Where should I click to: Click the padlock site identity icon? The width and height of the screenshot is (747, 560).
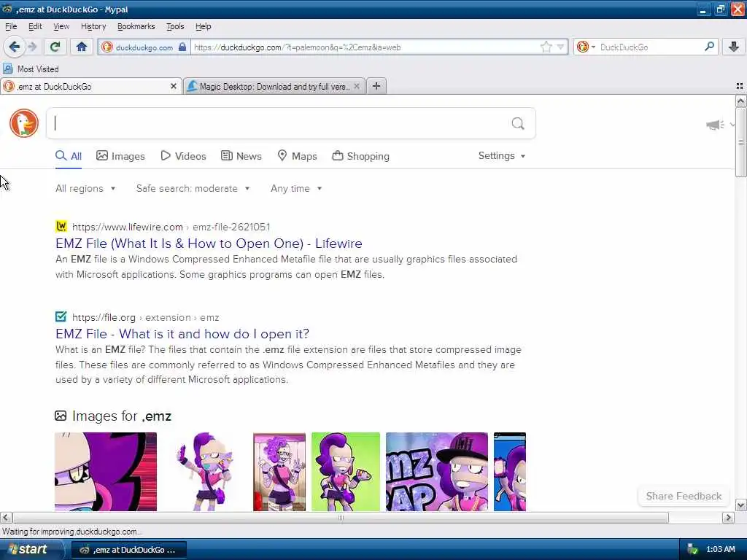[x=182, y=47]
